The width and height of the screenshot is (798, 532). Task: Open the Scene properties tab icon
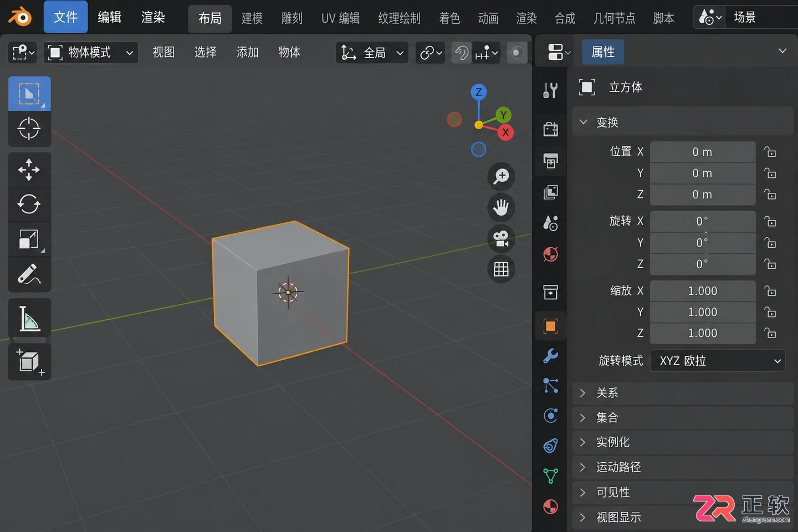550,223
